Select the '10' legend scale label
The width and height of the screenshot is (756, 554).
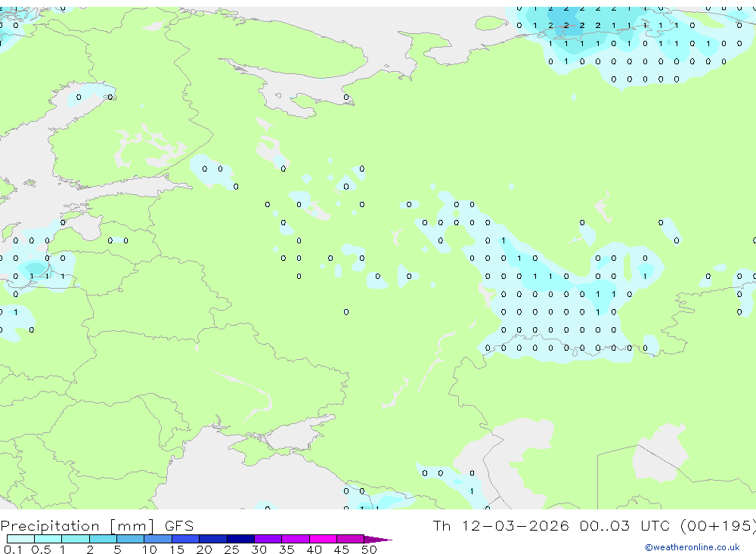click(150, 549)
